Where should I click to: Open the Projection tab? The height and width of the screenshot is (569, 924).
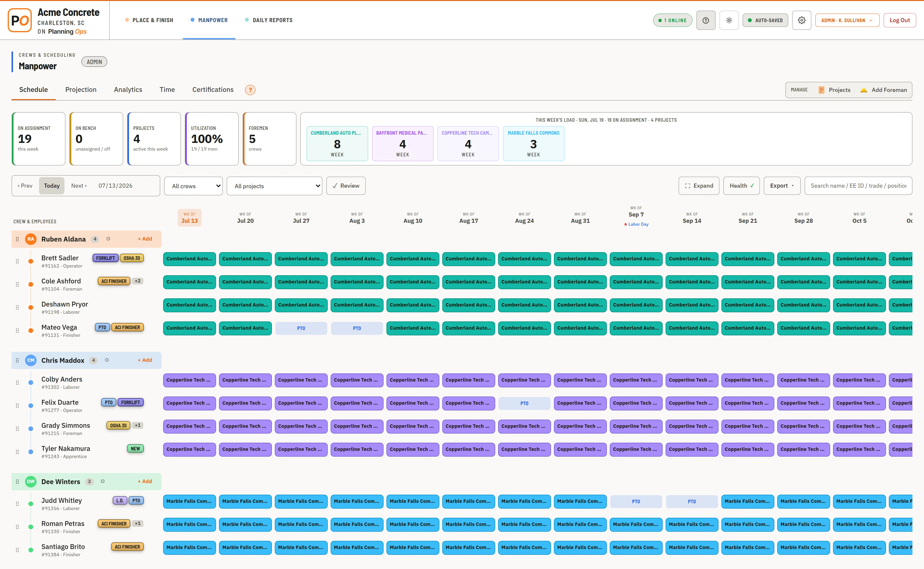(81, 90)
